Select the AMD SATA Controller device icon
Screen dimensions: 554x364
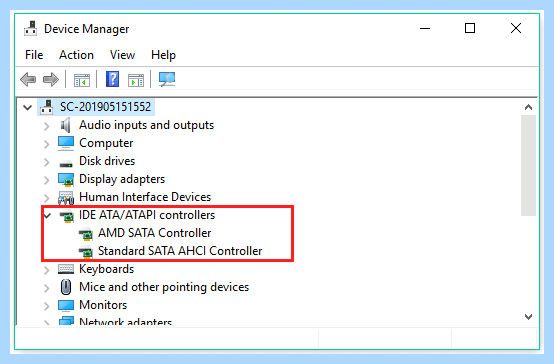[x=86, y=234]
